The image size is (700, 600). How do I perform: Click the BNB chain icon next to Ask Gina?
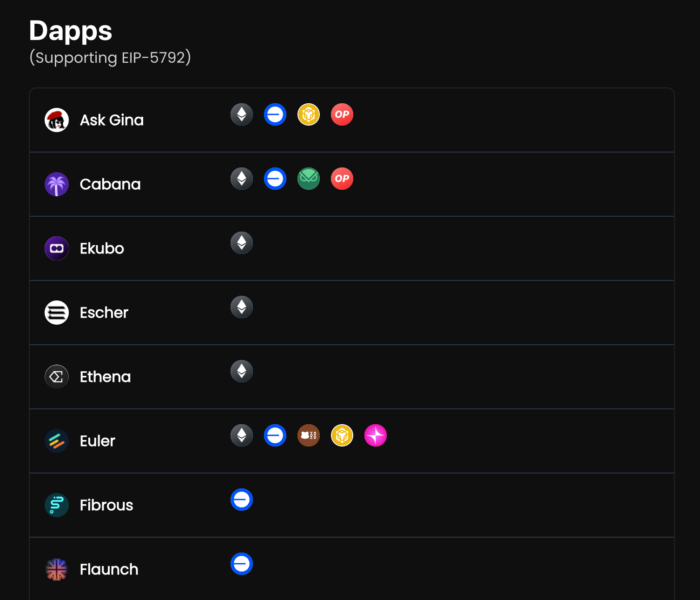click(309, 114)
